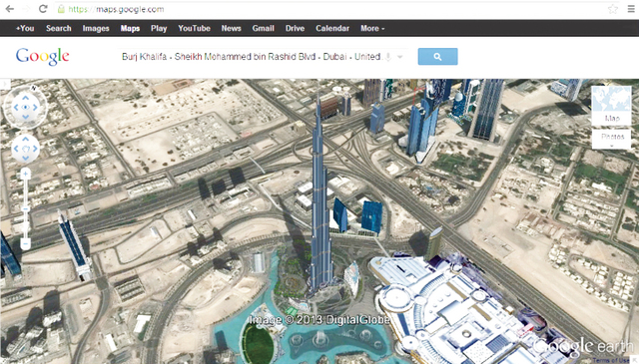This screenshot has width=639, height=364.
Task: Zoom in with the plus button
Action: [25, 174]
